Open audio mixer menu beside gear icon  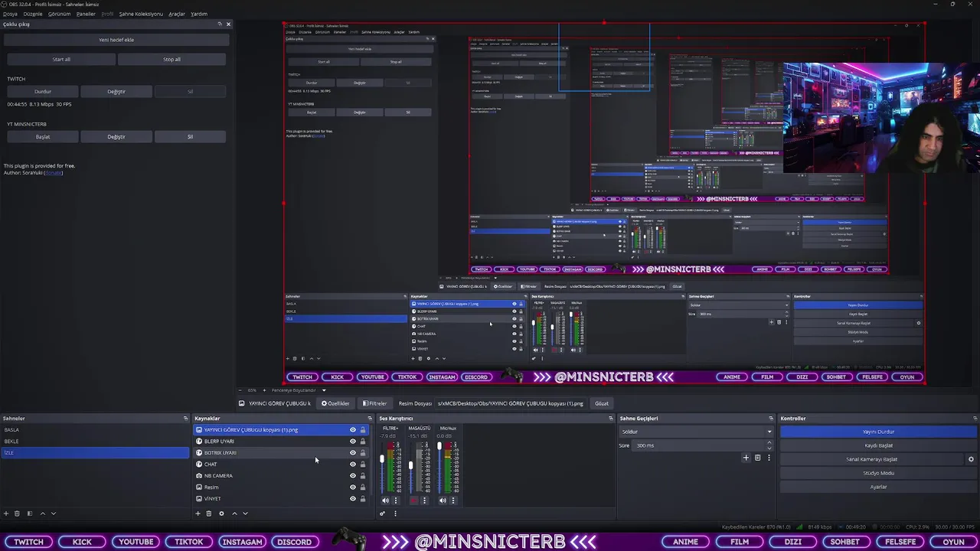tap(395, 514)
